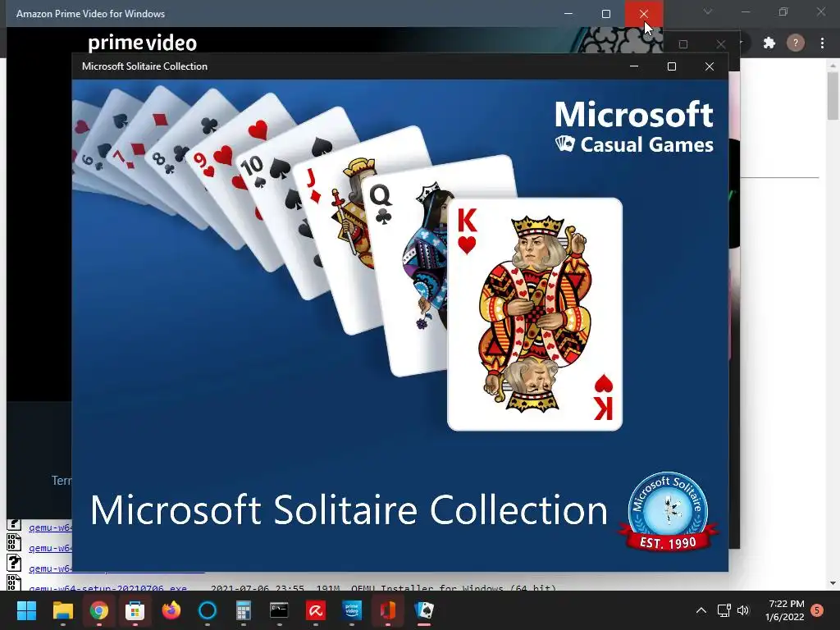Restore down the Chrome window
840x630 pixels.
pos(783,11)
